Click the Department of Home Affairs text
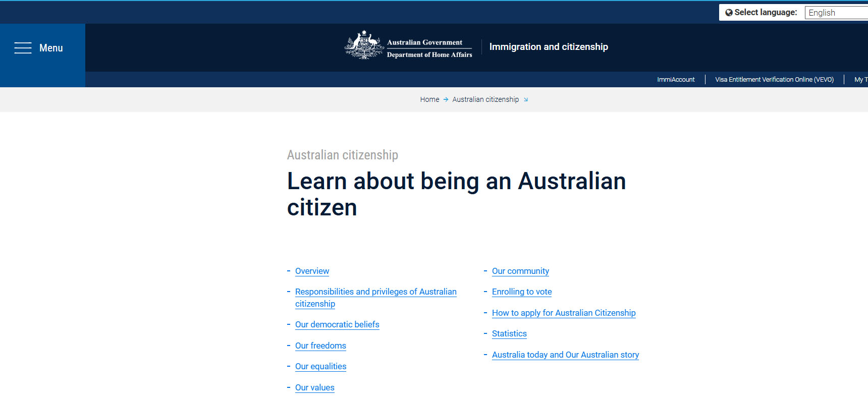Image resolution: width=868 pixels, height=401 pixels. [x=429, y=54]
